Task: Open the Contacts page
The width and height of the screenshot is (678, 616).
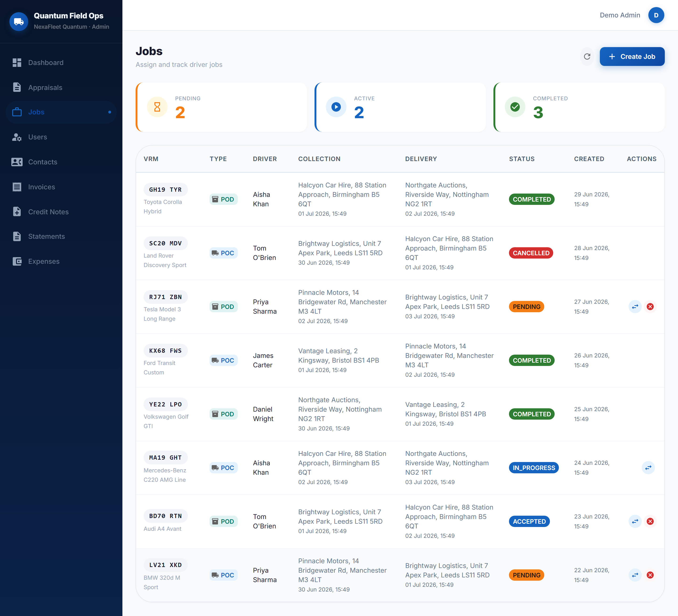Action: [61, 162]
